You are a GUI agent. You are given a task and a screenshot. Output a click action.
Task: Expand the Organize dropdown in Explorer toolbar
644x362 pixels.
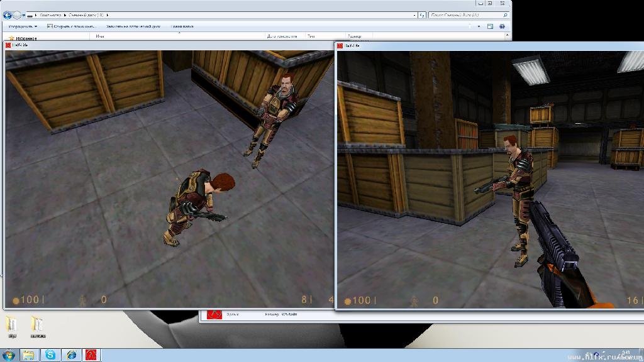point(23,26)
